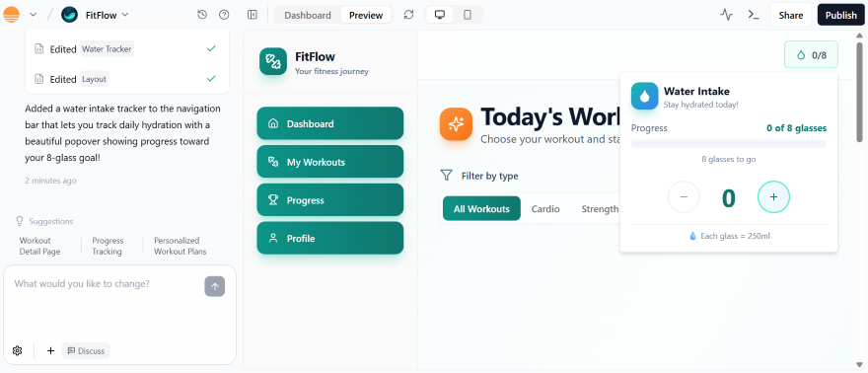Click the help question mark icon

point(224,15)
